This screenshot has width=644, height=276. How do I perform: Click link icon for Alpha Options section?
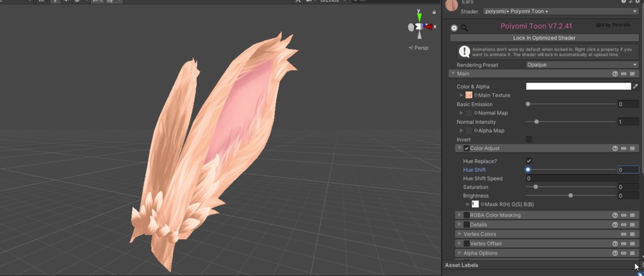pos(623,253)
